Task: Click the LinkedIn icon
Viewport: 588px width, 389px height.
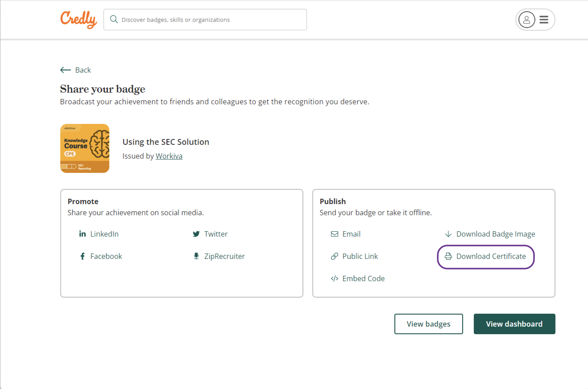Action: pyautogui.click(x=82, y=234)
